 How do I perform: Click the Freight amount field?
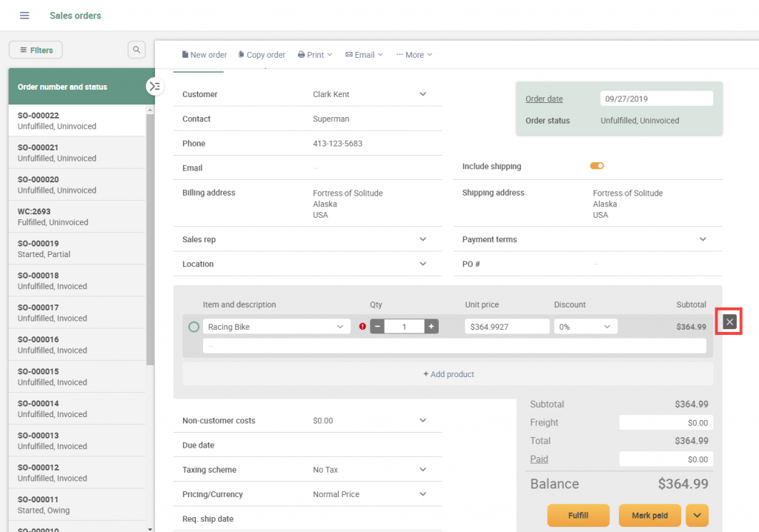(666, 422)
